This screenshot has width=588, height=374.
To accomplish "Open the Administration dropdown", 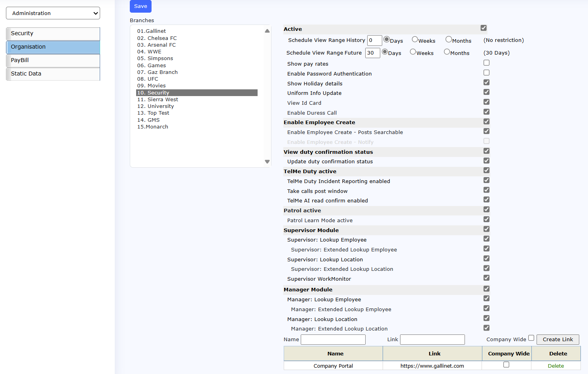I will [53, 13].
